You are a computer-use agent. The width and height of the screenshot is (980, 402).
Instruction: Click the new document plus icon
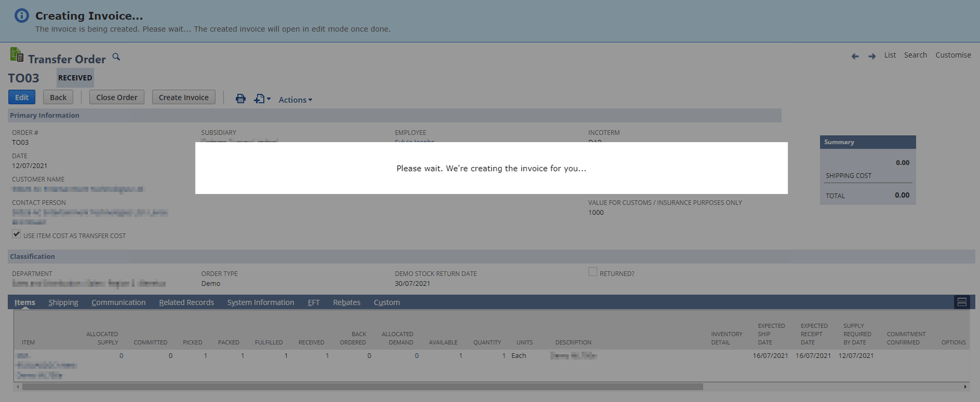pos(260,99)
